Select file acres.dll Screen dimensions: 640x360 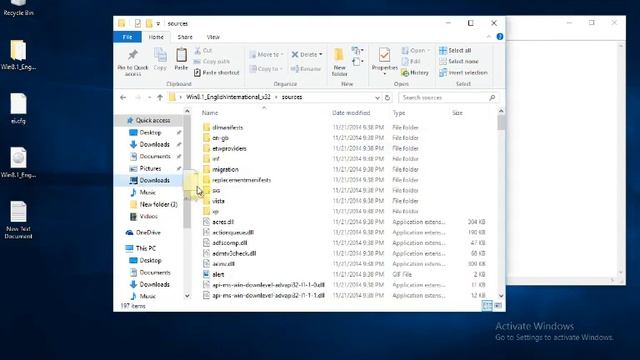[x=223, y=222]
